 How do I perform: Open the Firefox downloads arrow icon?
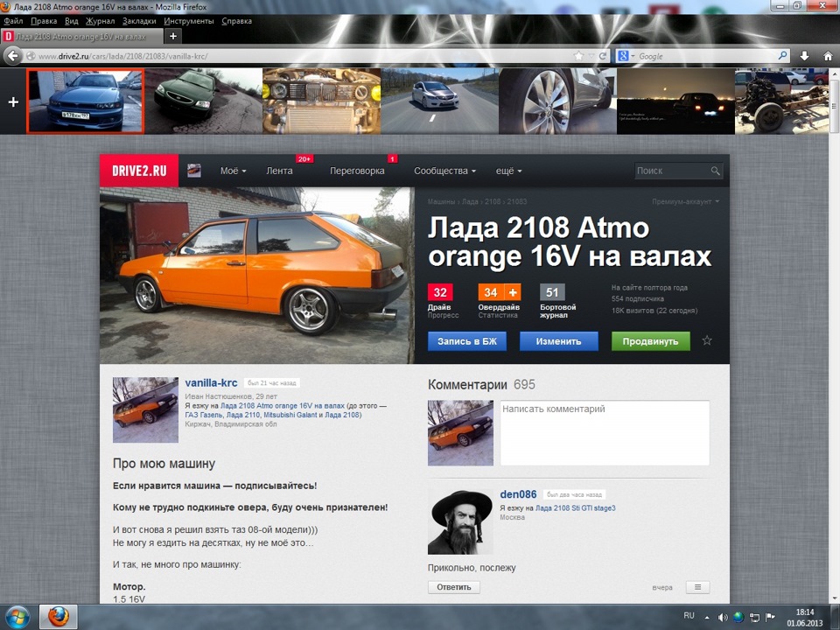click(x=803, y=55)
